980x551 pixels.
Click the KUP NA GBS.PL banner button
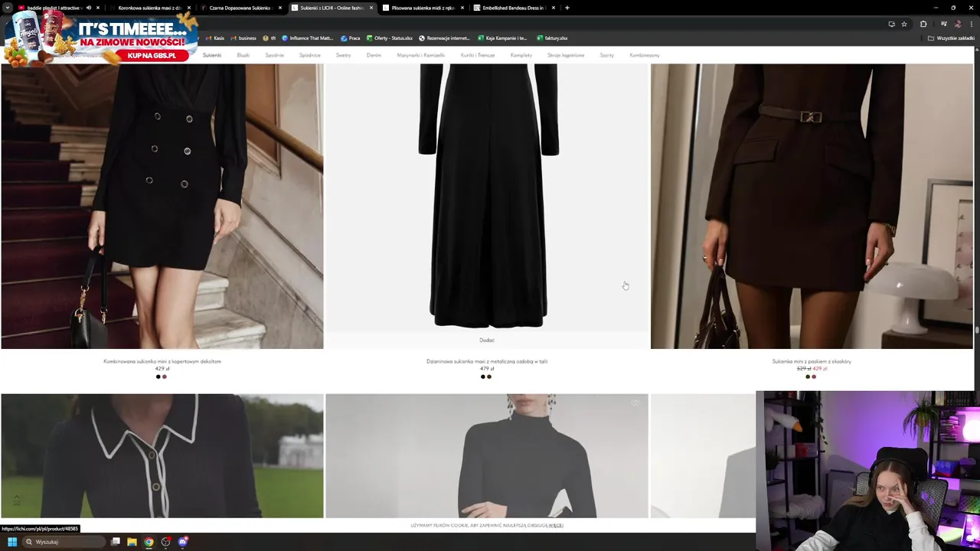coord(152,56)
